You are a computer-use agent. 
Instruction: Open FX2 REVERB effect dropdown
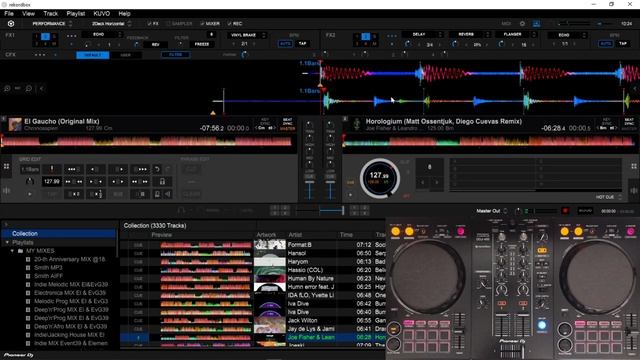[x=469, y=35]
